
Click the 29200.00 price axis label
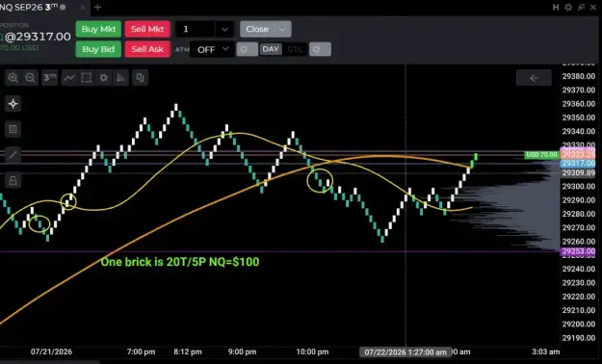[579, 325]
